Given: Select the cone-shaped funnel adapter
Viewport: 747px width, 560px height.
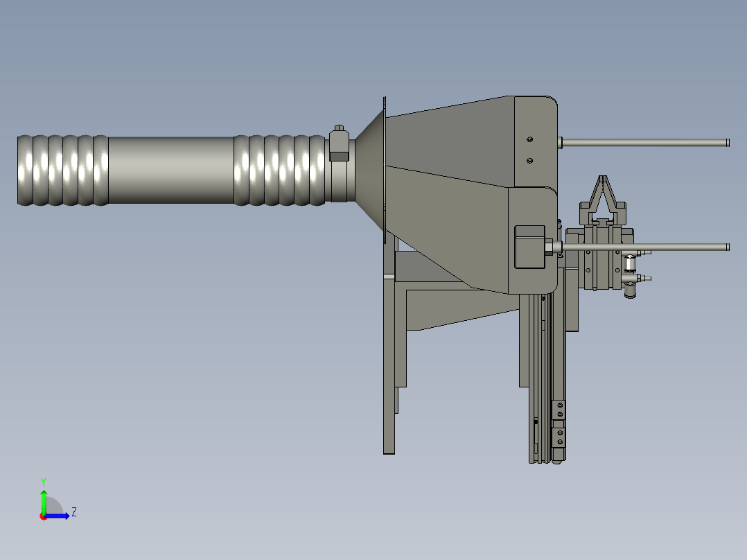Looking at the screenshot, I should 371,170.
